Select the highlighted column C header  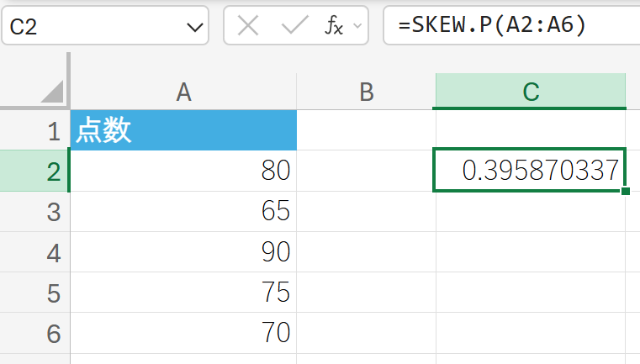pos(530,92)
